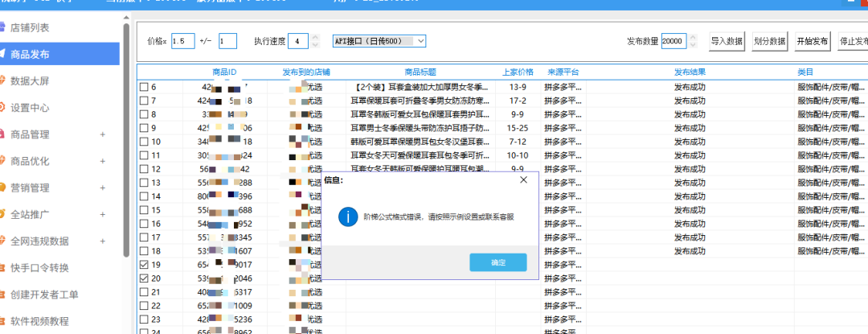Click the 13-9 price cell

point(518,87)
